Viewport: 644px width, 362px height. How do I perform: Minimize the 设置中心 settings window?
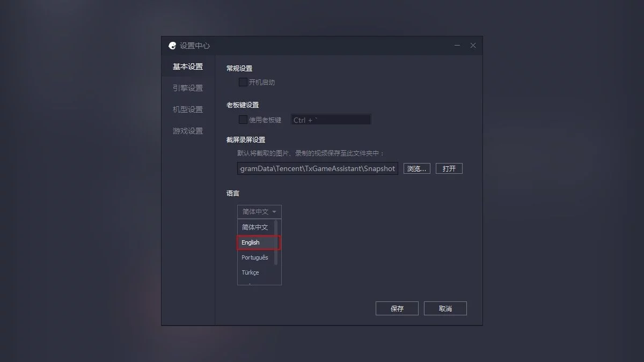tap(457, 46)
